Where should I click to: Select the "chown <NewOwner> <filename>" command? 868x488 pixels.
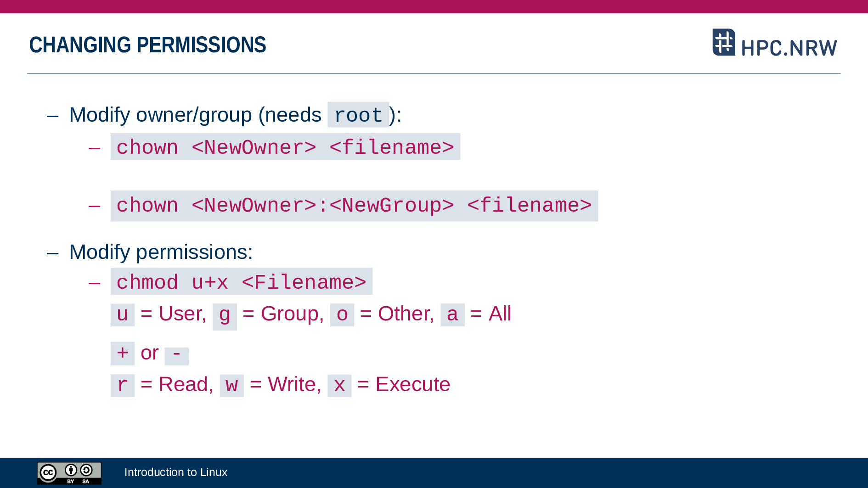click(x=285, y=147)
